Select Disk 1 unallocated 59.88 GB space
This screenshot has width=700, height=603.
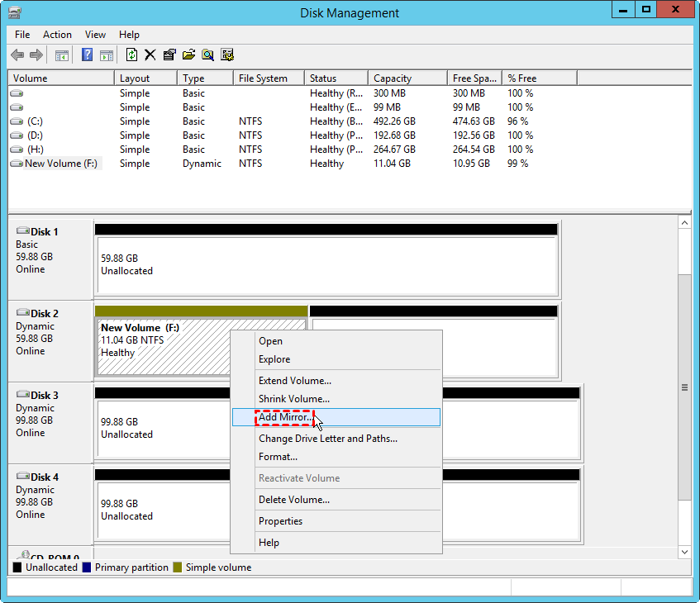(326, 264)
